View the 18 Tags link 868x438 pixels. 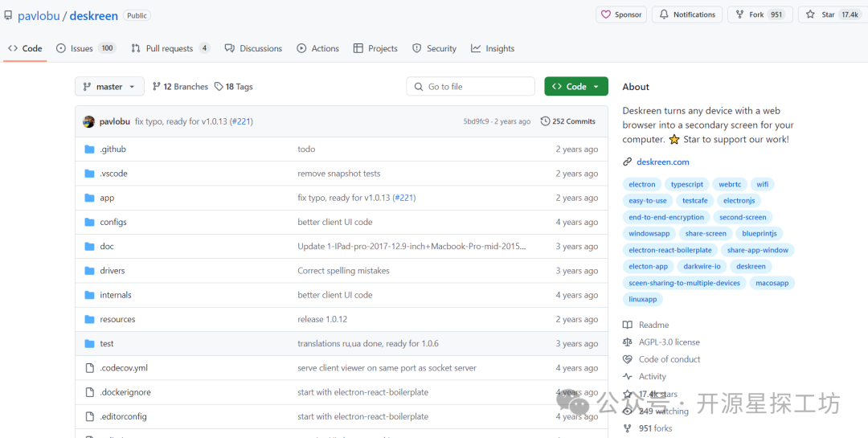click(234, 87)
